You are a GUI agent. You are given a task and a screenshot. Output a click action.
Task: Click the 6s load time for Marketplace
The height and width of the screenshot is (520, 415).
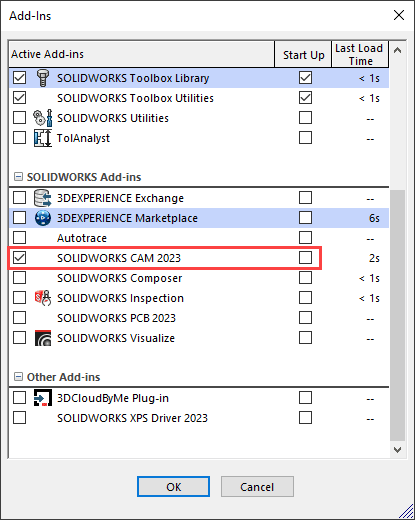(374, 218)
